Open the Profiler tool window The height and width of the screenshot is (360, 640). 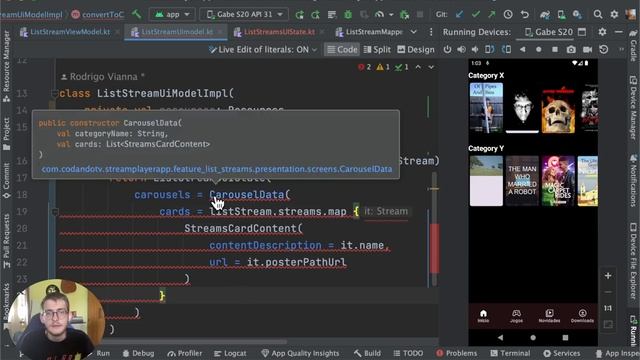[184, 353]
